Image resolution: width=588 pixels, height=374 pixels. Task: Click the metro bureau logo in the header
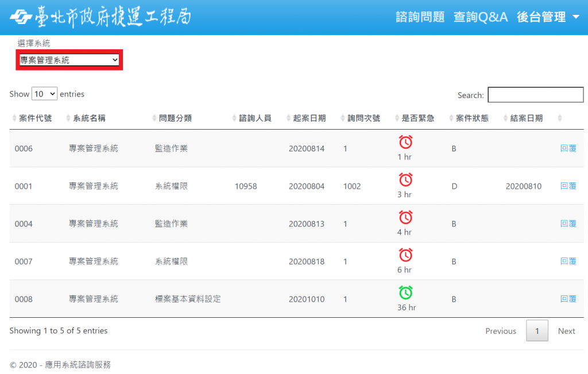pos(21,17)
